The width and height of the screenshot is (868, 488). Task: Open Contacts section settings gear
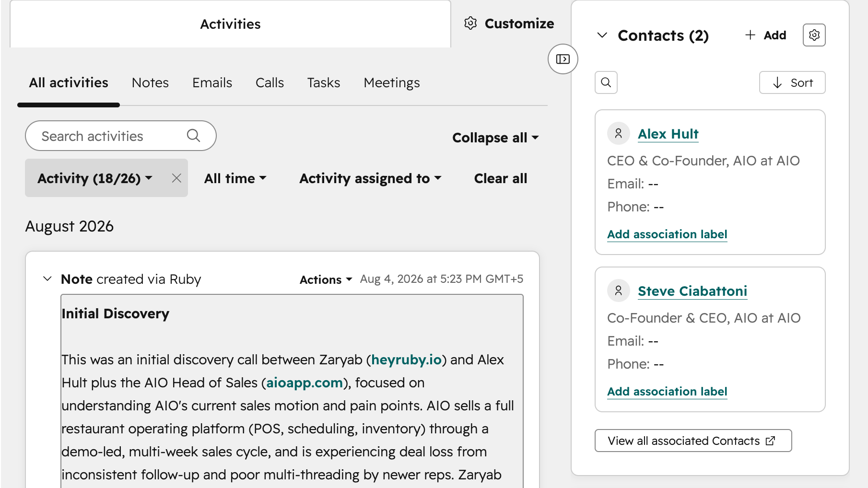814,35
